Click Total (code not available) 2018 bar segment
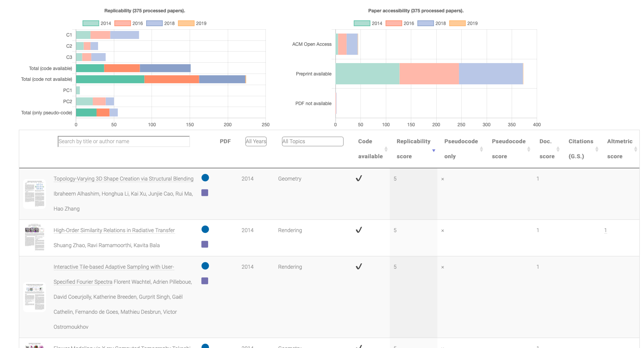 tap(222, 79)
